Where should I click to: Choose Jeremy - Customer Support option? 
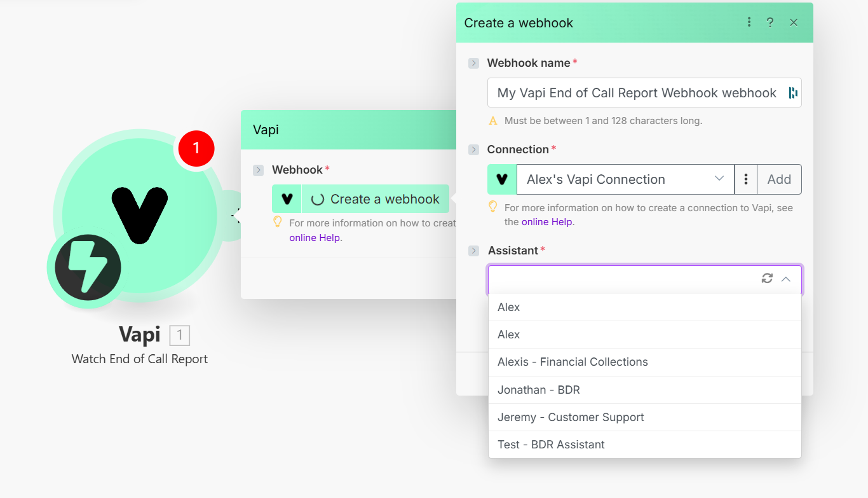click(x=571, y=417)
